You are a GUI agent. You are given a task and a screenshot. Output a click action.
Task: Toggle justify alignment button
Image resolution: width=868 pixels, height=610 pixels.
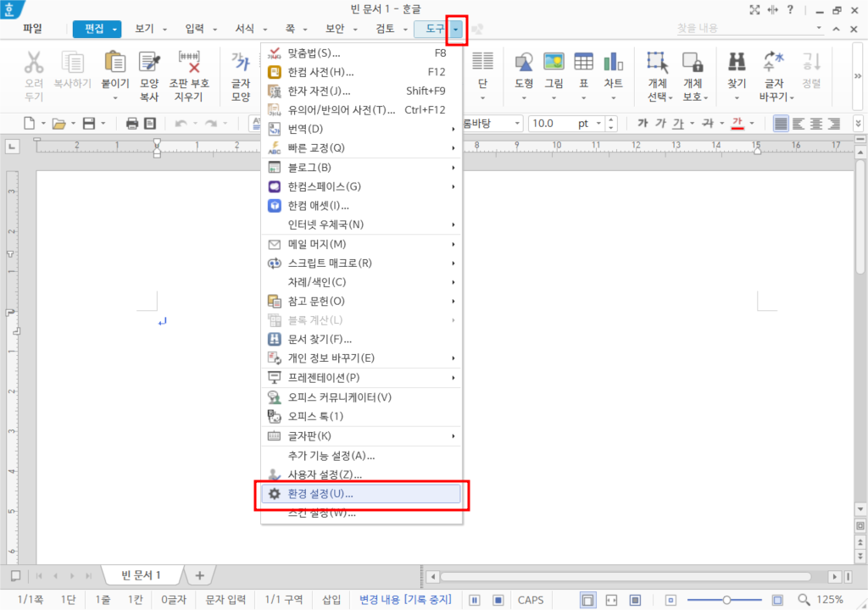click(x=781, y=124)
